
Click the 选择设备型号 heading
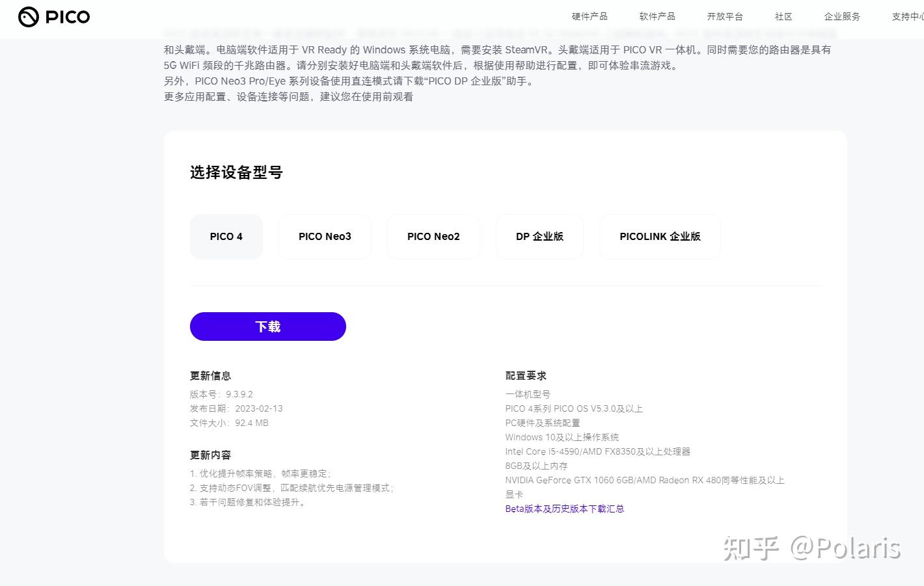click(236, 172)
